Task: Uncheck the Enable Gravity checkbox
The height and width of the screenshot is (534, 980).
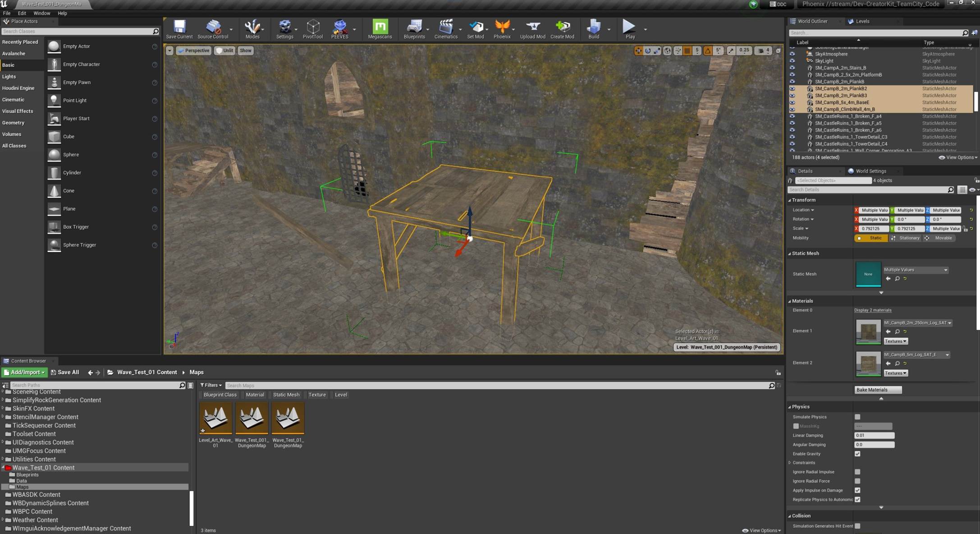Action: coord(857,454)
